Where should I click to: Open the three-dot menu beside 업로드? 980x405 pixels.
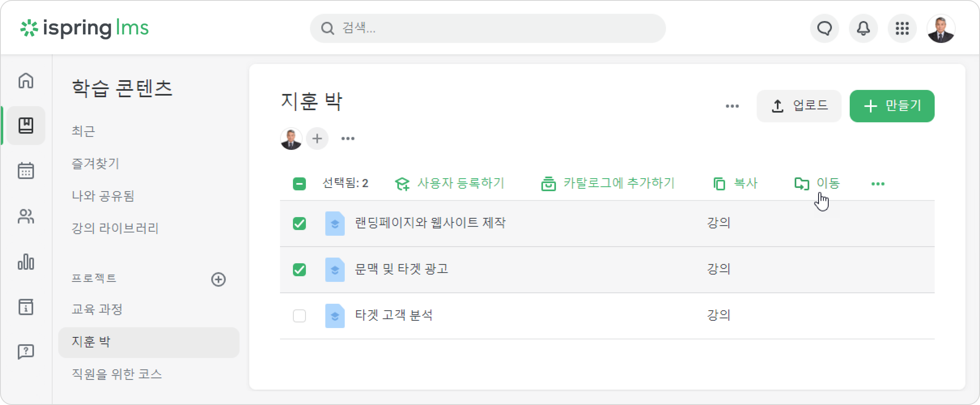[x=732, y=106]
